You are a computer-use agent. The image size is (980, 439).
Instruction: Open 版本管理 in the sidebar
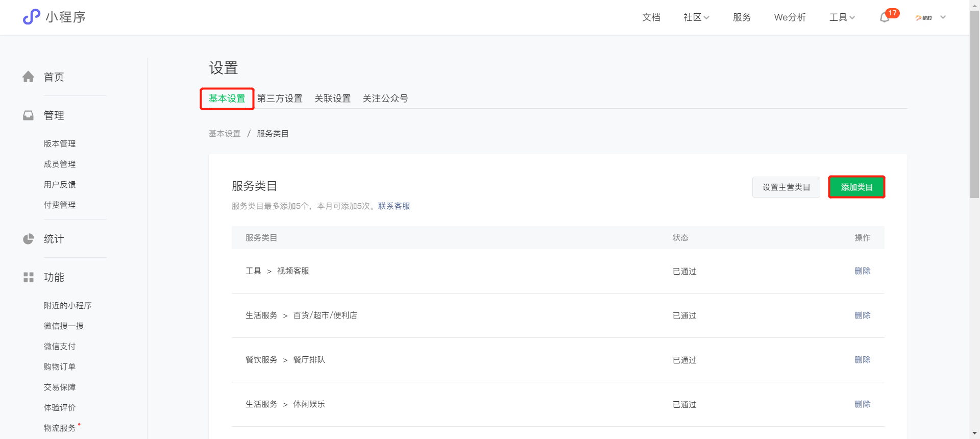60,144
